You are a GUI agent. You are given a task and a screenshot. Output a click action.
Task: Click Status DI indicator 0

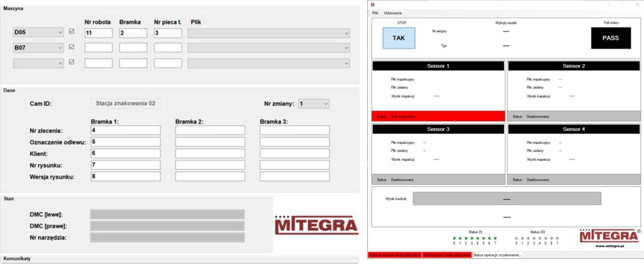[x=454, y=238]
